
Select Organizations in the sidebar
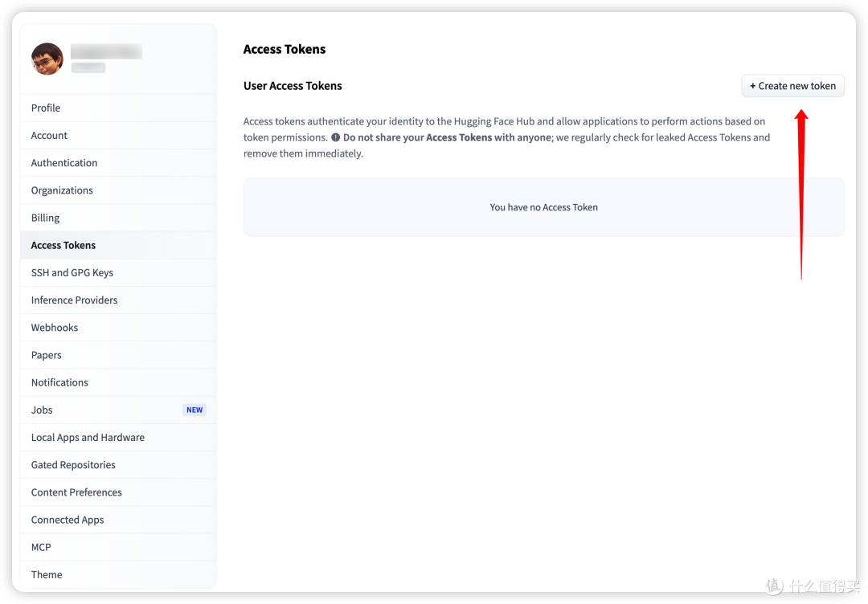click(118, 190)
